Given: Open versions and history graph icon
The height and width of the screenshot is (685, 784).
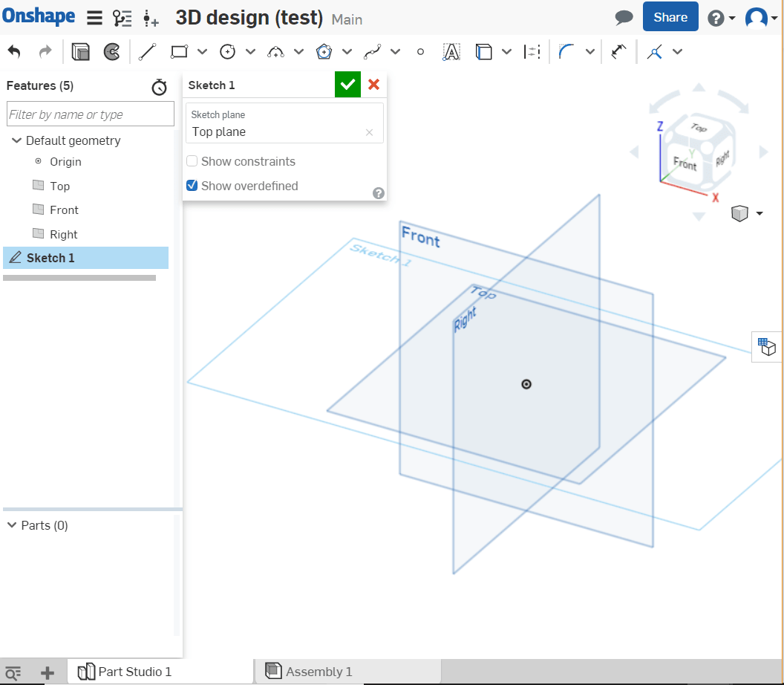Looking at the screenshot, I should [x=122, y=18].
